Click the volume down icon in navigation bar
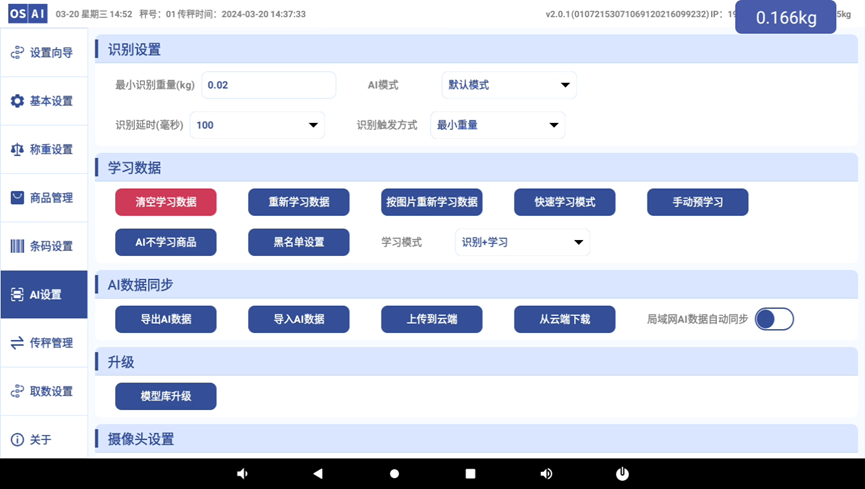 [x=242, y=474]
